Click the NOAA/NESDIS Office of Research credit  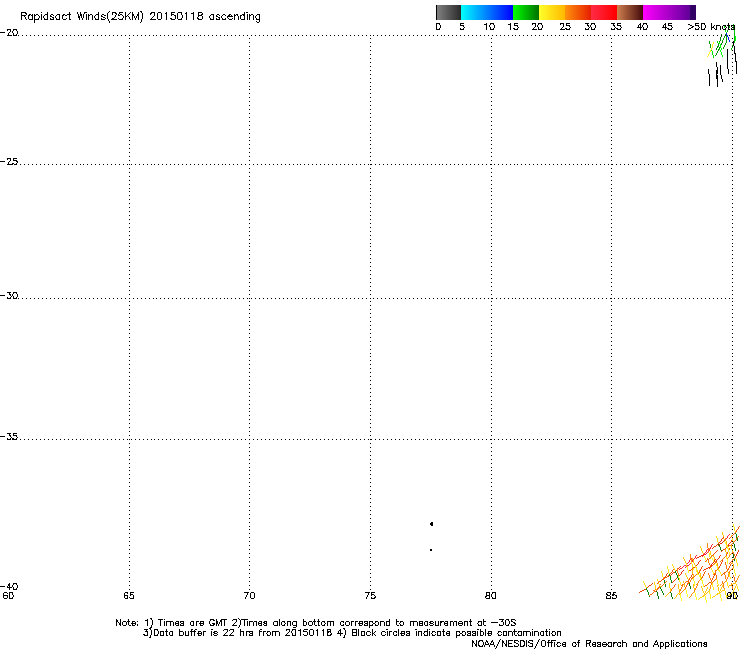click(x=589, y=644)
